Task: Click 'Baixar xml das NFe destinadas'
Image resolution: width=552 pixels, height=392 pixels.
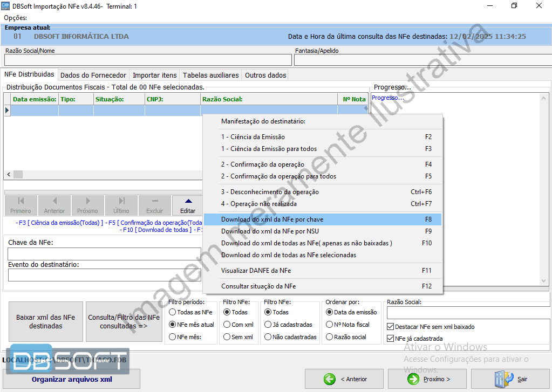Action: [x=45, y=321]
